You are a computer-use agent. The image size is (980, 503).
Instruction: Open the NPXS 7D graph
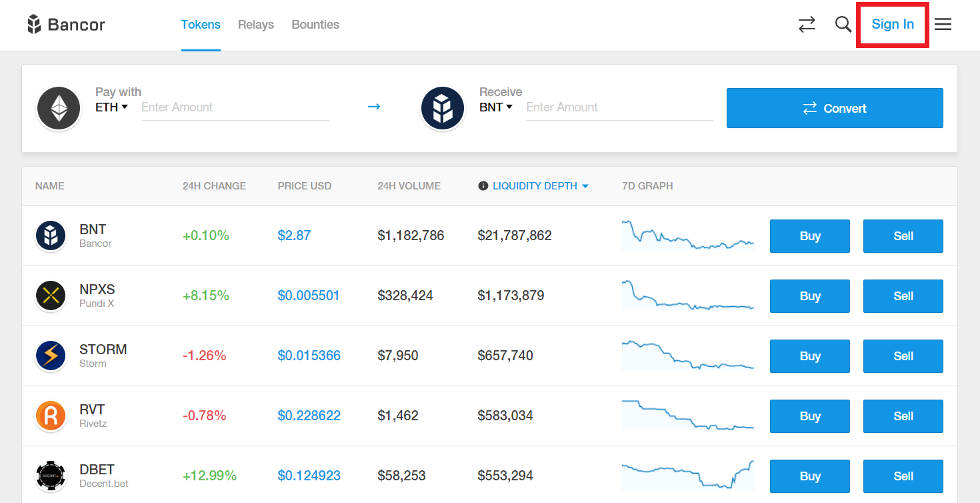click(x=688, y=295)
